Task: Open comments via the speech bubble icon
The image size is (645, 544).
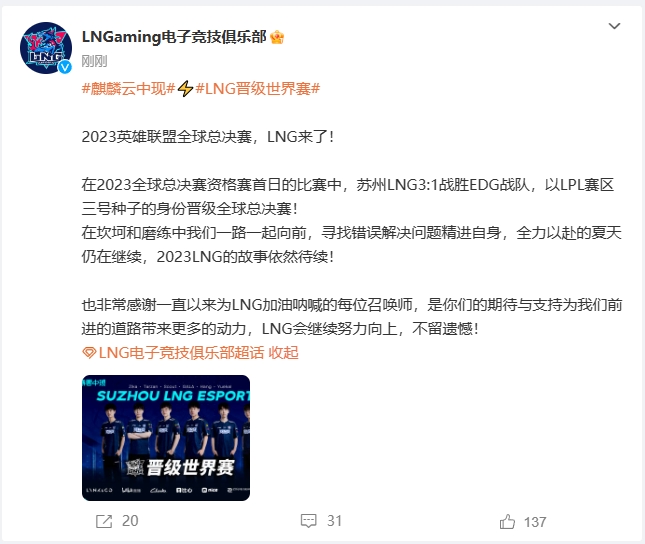Action: 309,521
